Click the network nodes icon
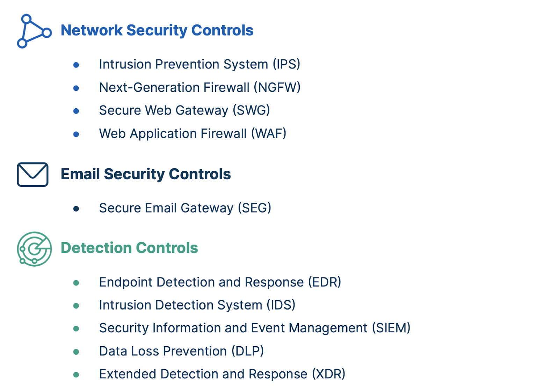This screenshot has width=559, height=392. click(x=34, y=31)
